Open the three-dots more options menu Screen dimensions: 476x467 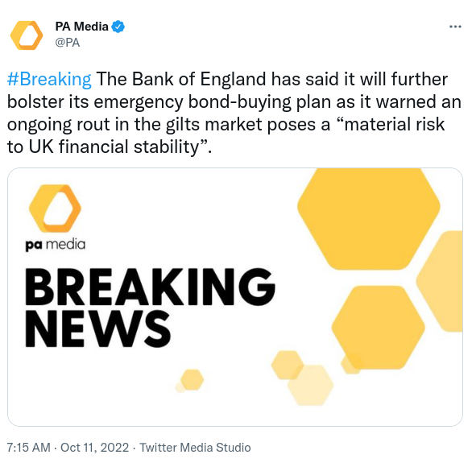pos(455,27)
